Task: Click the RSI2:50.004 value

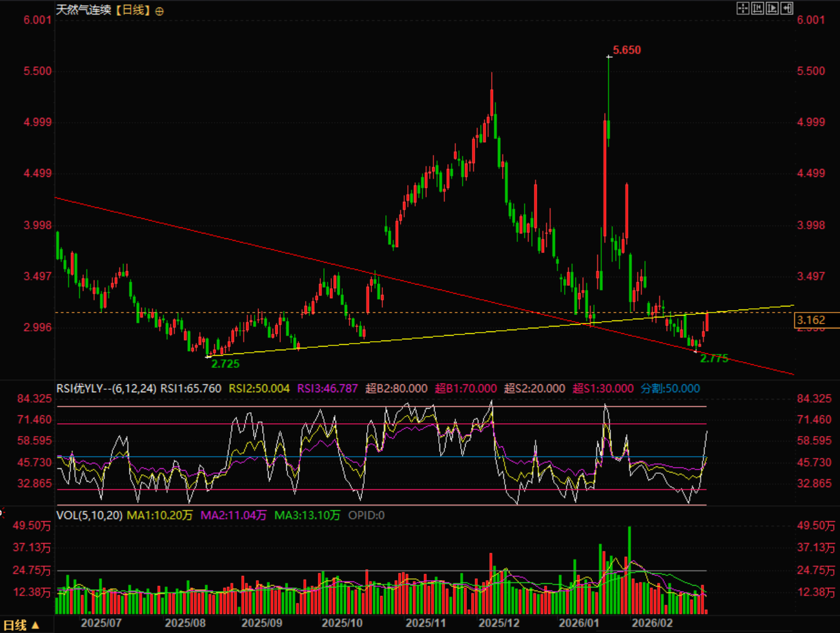Action: (x=260, y=389)
